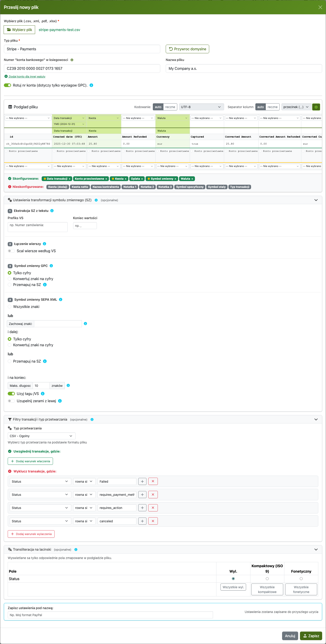The image size is (326, 644).
Task: Remove the Konto przeciwstawne configured tag
Action: (106, 179)
